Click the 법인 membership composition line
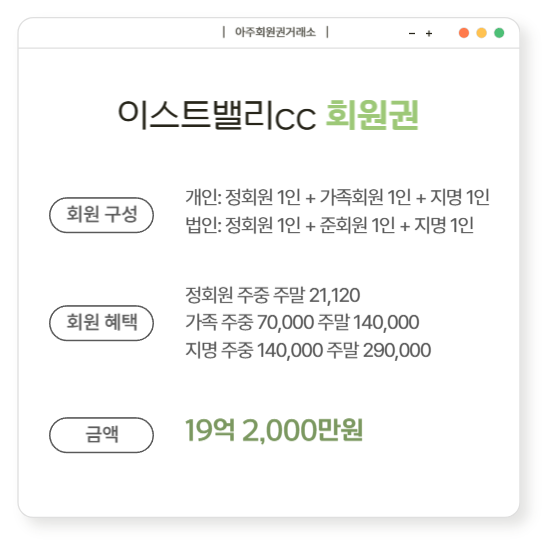This screenshot has height=550, width=550. [329, 225]
